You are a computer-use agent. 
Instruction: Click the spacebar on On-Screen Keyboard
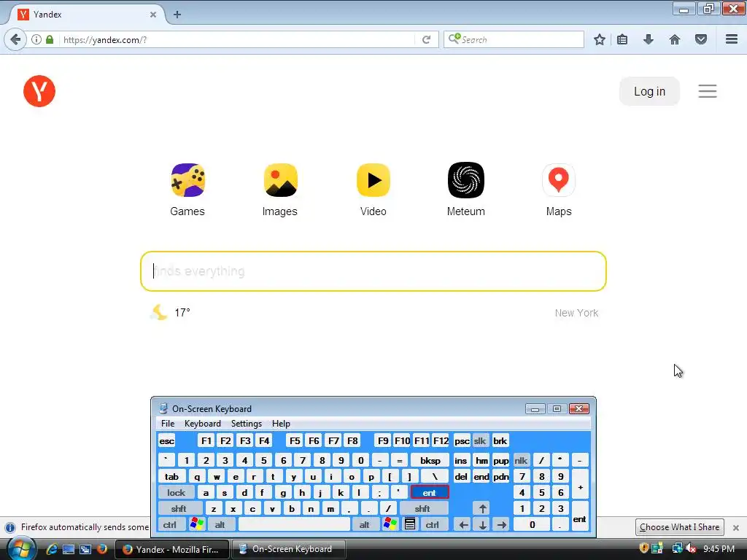pos(294,524)
